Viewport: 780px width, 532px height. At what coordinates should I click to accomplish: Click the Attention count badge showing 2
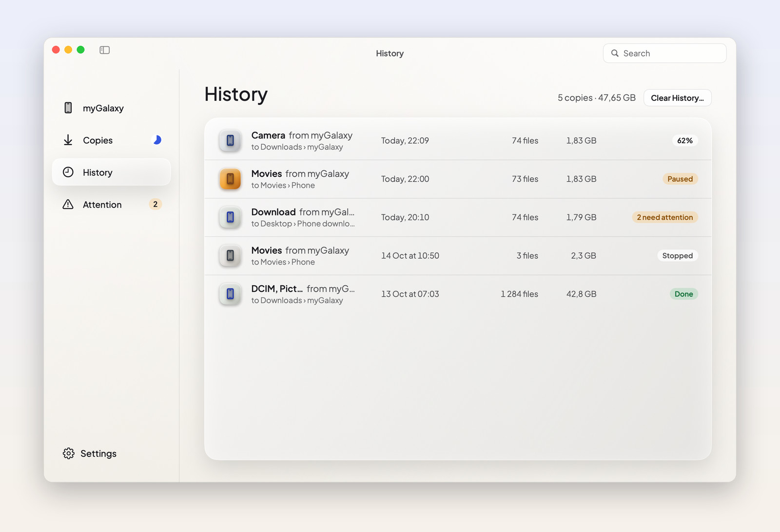tap(155, 204)
